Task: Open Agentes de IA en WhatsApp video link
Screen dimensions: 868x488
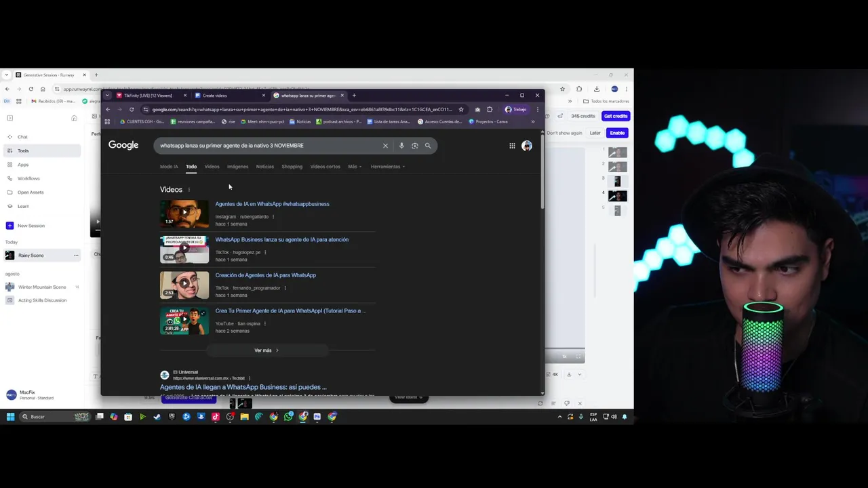Action: coord(272,204)
